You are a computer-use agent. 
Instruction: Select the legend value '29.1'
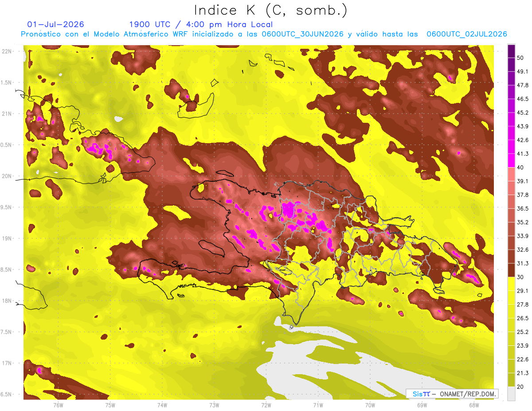(523, 291)
